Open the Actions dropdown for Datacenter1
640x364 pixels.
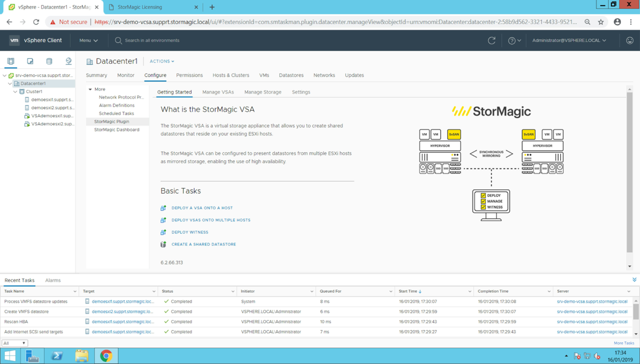click(x=161, y=61)
